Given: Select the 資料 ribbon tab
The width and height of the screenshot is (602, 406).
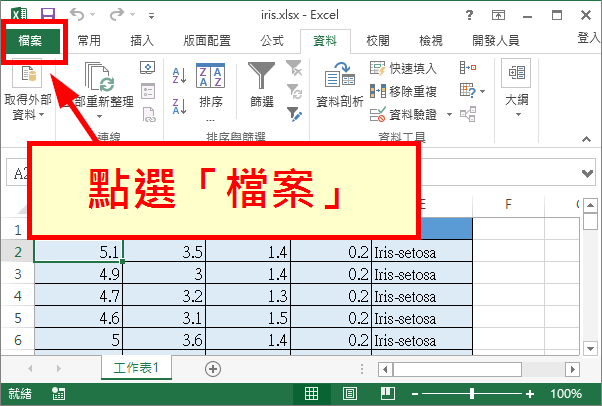Looking at the screenshot, I should [325, 40].
